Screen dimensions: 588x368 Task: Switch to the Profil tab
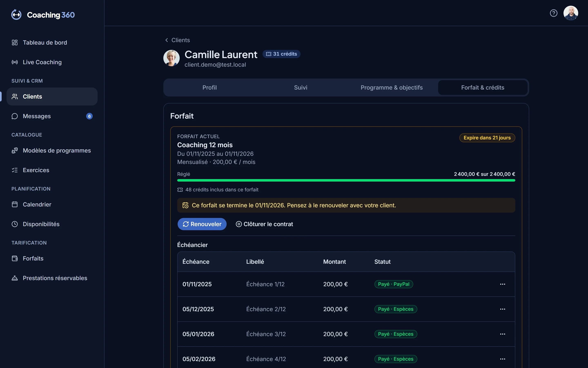[x=210, y=88]
